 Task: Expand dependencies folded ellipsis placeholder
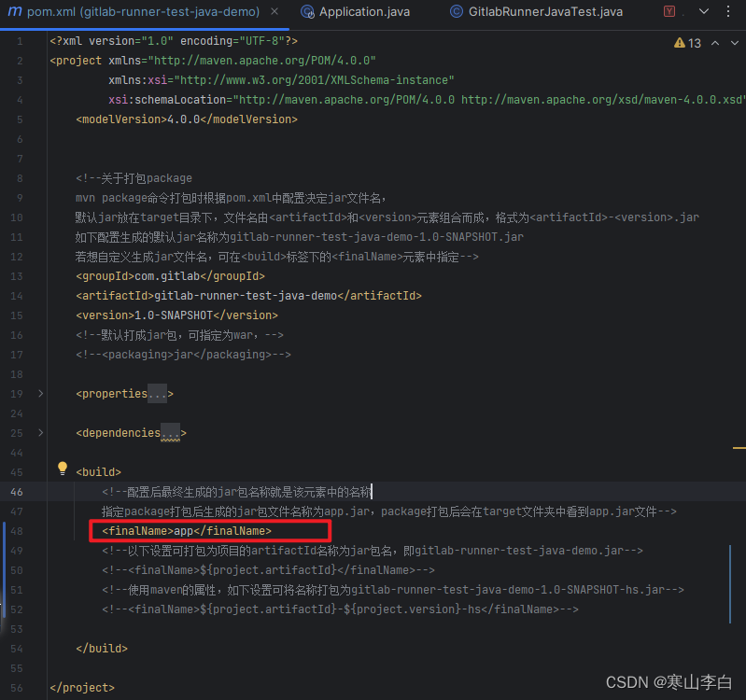click(170, 433)
